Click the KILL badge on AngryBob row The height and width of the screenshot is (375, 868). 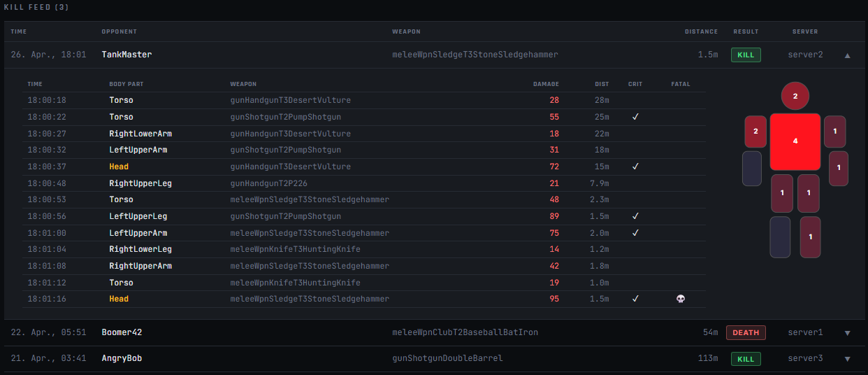tap(746, 359)
